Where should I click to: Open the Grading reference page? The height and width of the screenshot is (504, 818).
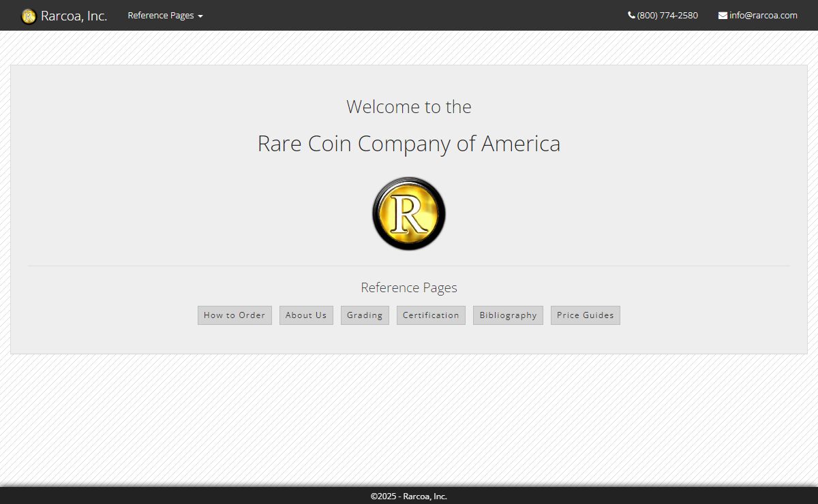365,315
